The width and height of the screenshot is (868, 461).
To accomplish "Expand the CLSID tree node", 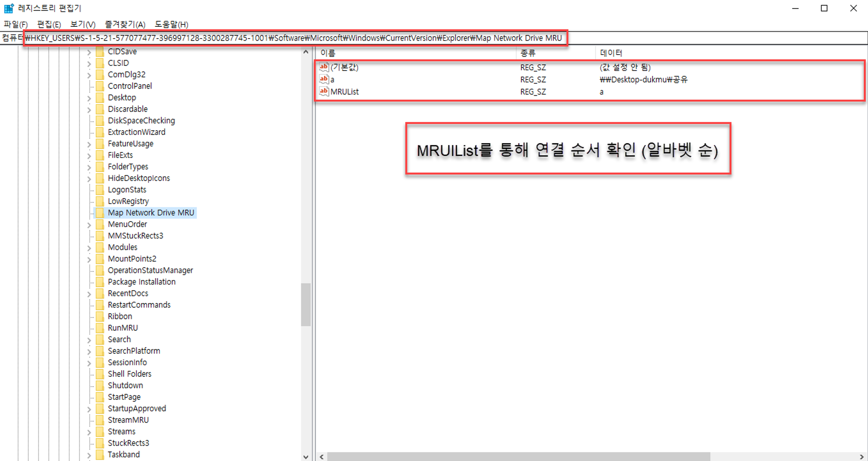I will (89, 63).
